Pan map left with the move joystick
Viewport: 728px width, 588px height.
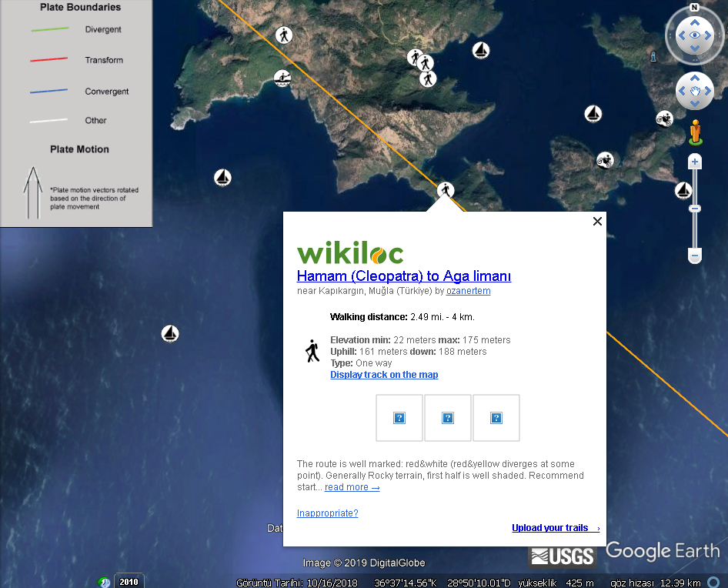(x=682, y=91)
